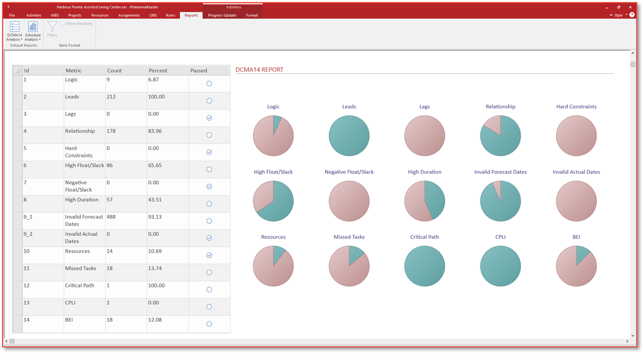The width and height of the screenshot is (644, 354).
Task: Go to the Resources ribbon tab
Action: pos(100,15)
